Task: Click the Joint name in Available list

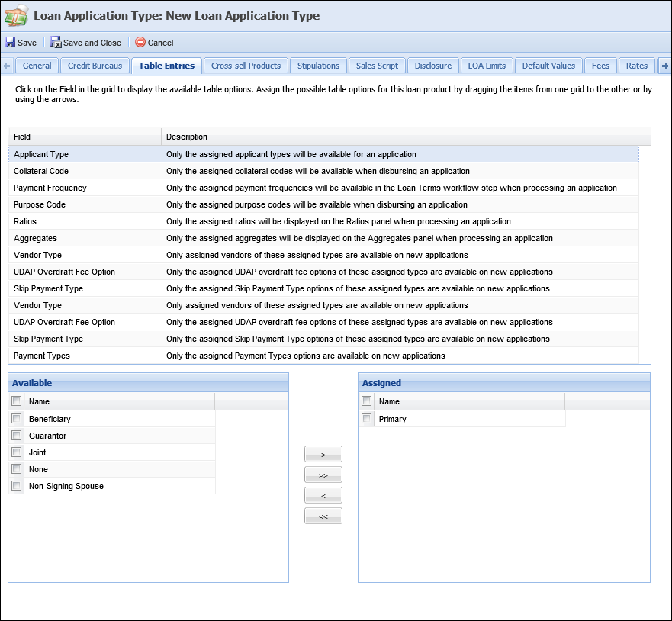Action: 37,452
